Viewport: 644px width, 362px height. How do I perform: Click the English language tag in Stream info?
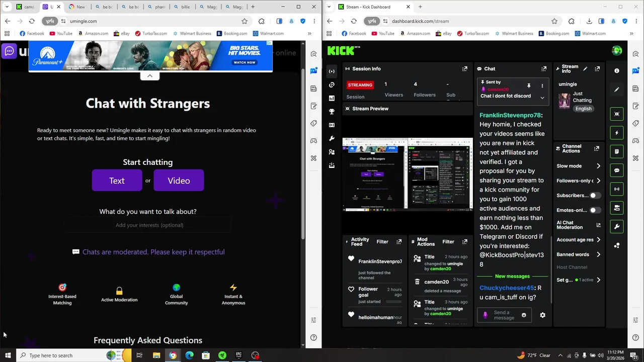[x=584, y=109]
